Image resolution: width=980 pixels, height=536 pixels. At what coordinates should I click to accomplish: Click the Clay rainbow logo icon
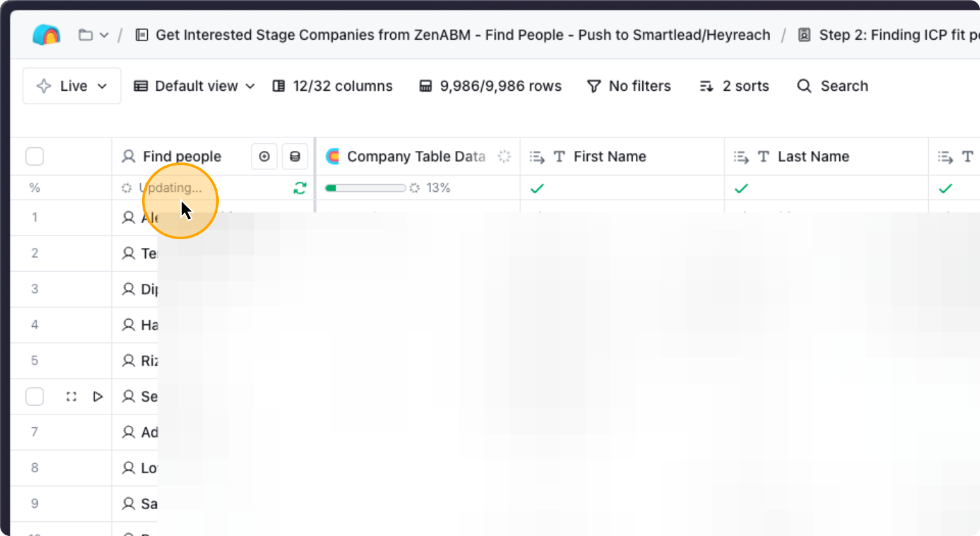[46, 35]
